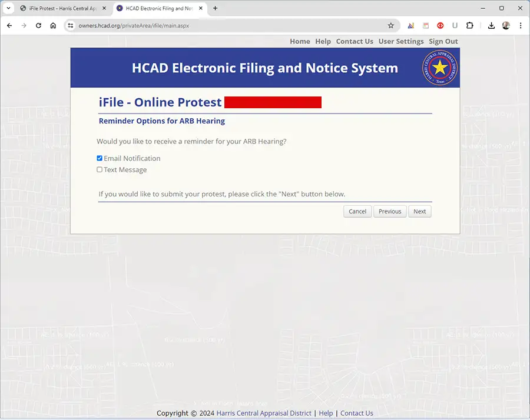The width and height of the screenshot is (530, 420).
Task: Open the Home menu link
Action: pyautogui.click(x=300, y=41)
